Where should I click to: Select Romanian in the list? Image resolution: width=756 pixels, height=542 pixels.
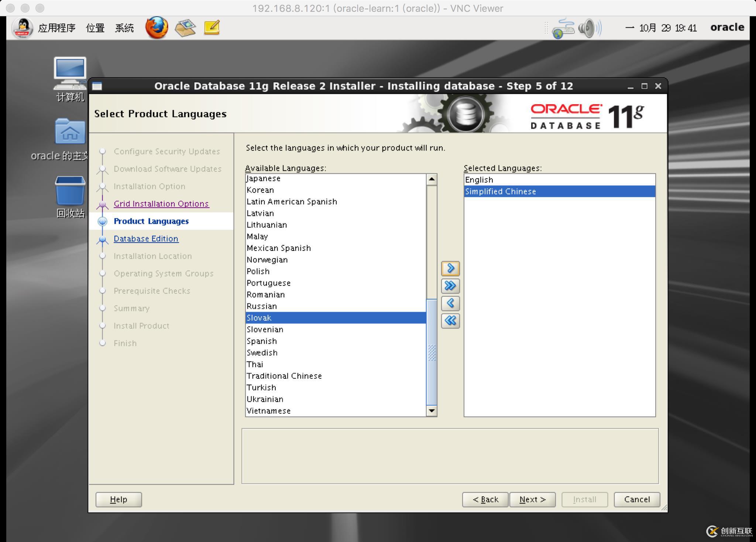tap(336, 295)
